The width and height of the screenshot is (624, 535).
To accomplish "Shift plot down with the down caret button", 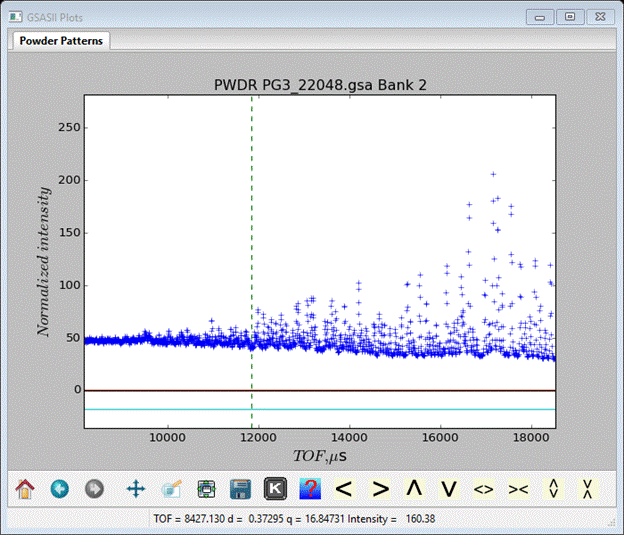I will (x=449, y=489).
